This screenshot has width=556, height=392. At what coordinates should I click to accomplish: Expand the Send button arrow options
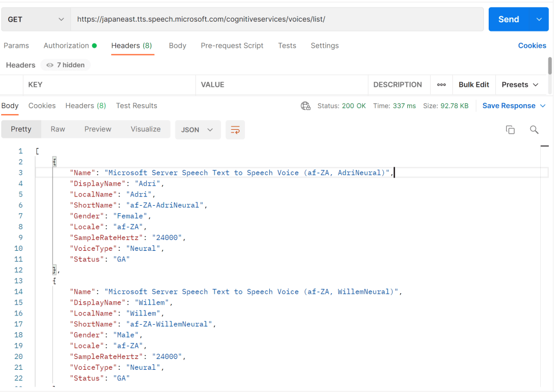(x=539, y=20)
